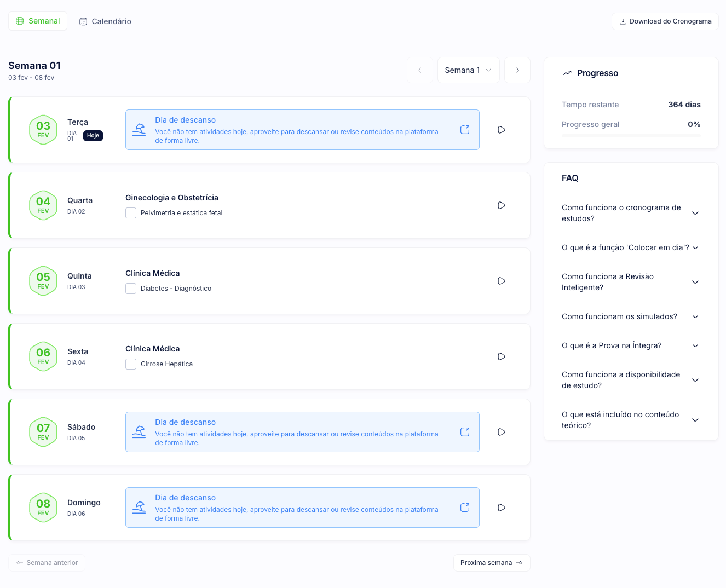Viewport: 726px width, 588px height.
Task: Check Pelvimetria e estática fetal checkbox
Action: (x=131, y=213)
